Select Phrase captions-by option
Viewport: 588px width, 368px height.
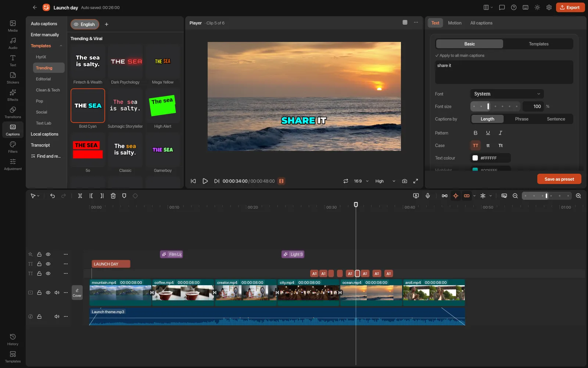pos(521,119)
